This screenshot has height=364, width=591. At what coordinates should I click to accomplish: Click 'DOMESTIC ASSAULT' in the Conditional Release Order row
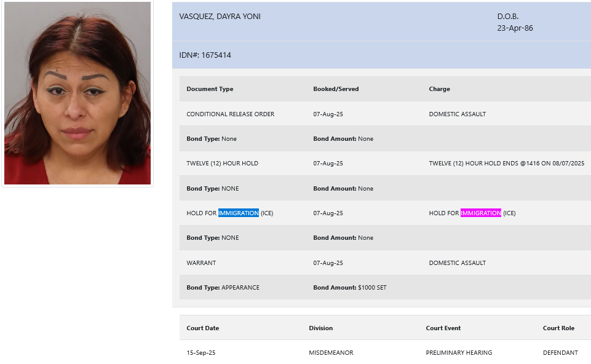(457, 114)
